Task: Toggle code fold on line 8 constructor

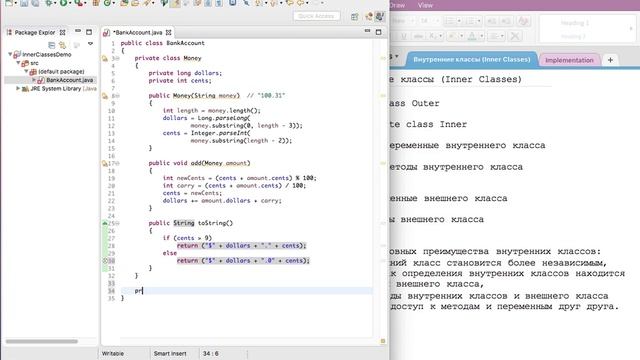Action: click(118, 96)
